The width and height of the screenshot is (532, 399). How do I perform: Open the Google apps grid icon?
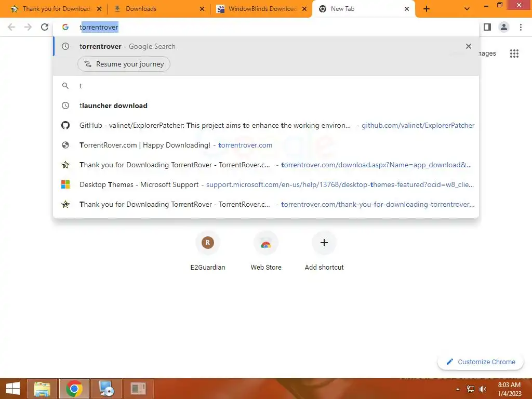point(514,54)
